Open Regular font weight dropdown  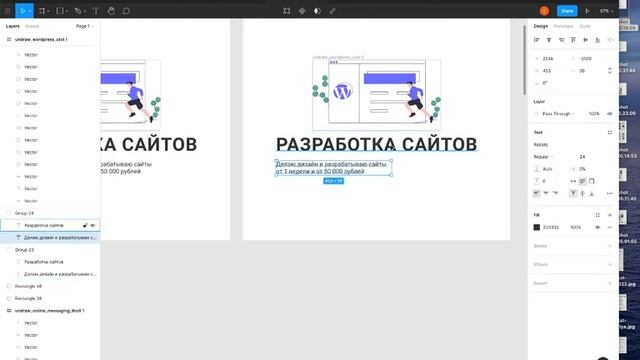click(544, 157)
